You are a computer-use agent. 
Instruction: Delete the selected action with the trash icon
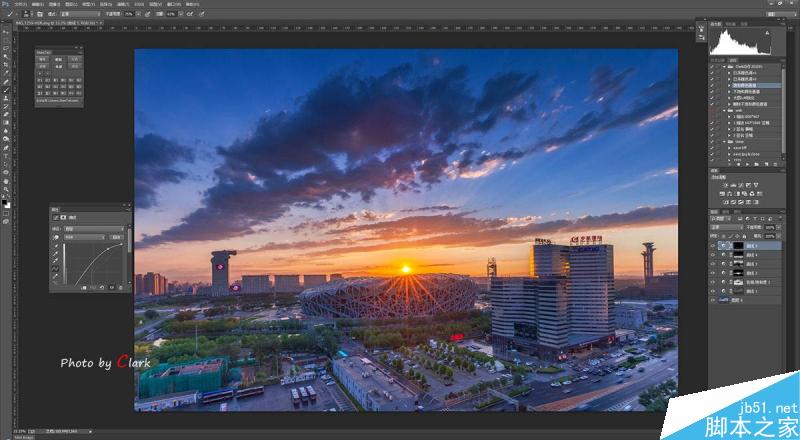coord(776,164)
